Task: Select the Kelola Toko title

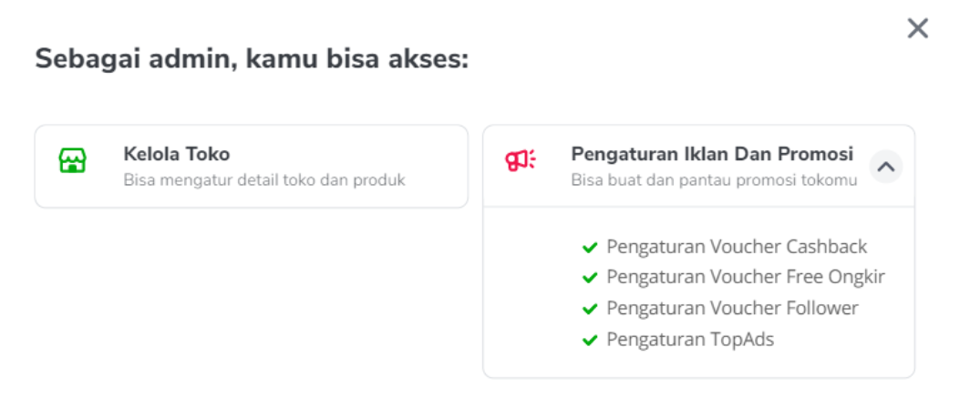Action: coord(177,154)
